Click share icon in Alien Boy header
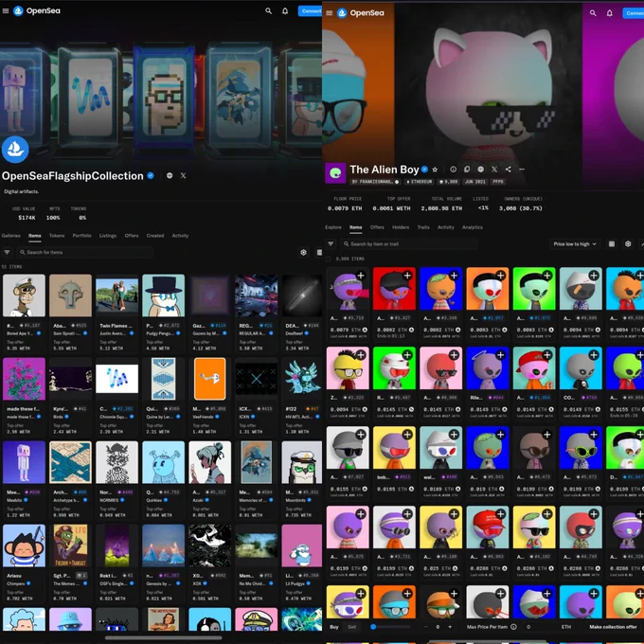This screenshot has width=644, height=644. tap(508, 170)
